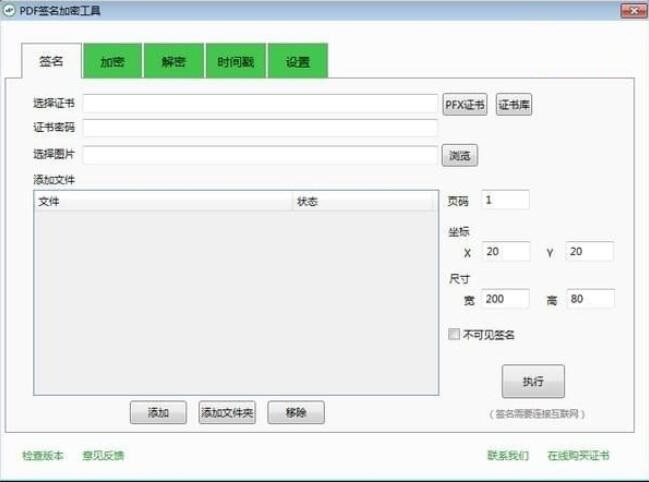This screenshot has height=482, width=649.
Task: Select the 时间戳 tab
Action: [x=235, y=61]
